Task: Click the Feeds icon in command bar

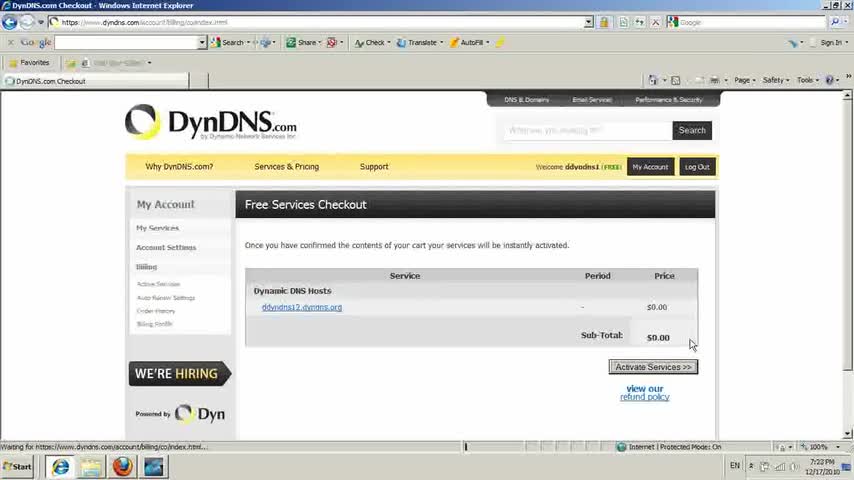Action: click(x=676, y=80)
